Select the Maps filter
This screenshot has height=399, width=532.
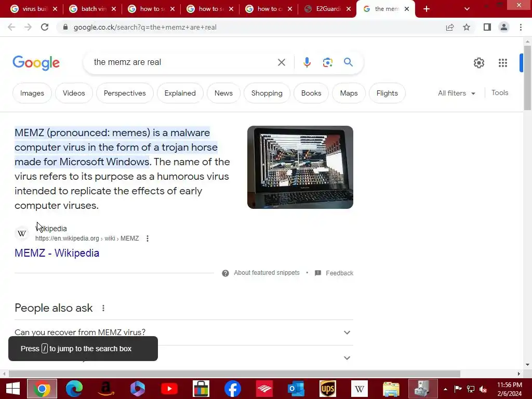[349, 93]
